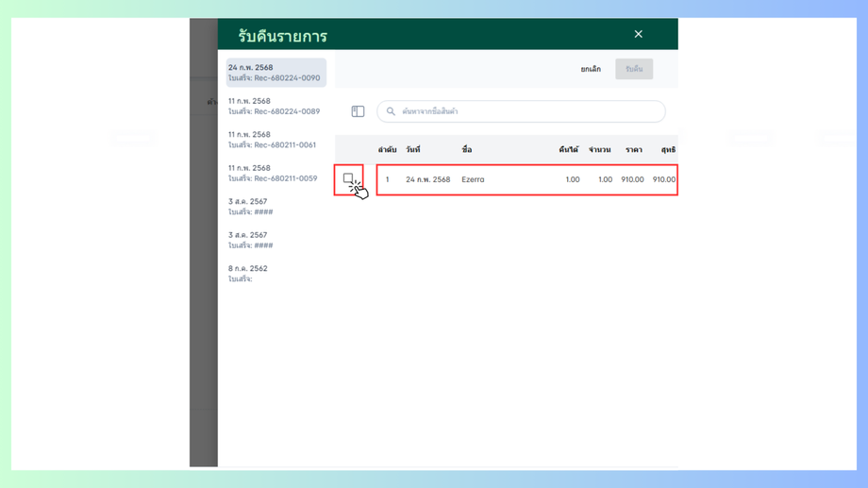Click the ยกเลิก cancel button
Image resolution: width=868 pixels, height=488 pixels.
pos(591,69)
